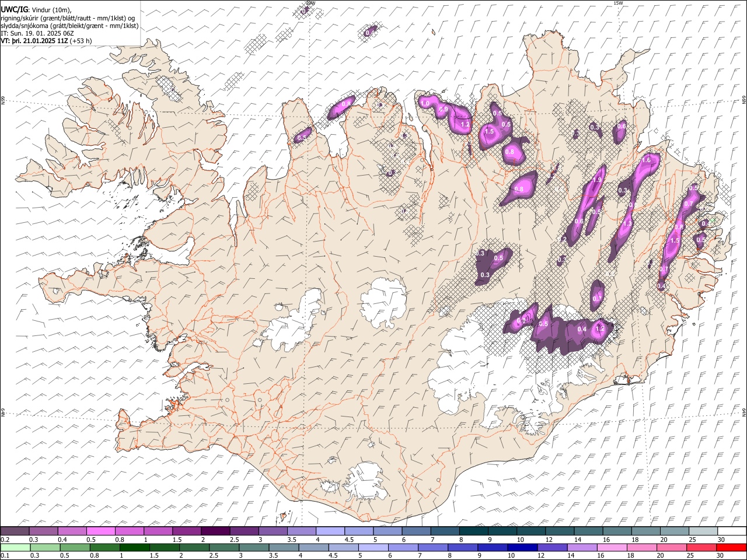Select the 'rigning/skúrir' description line
The height and width of the screenshot is (560, 747).
point(68,18)
